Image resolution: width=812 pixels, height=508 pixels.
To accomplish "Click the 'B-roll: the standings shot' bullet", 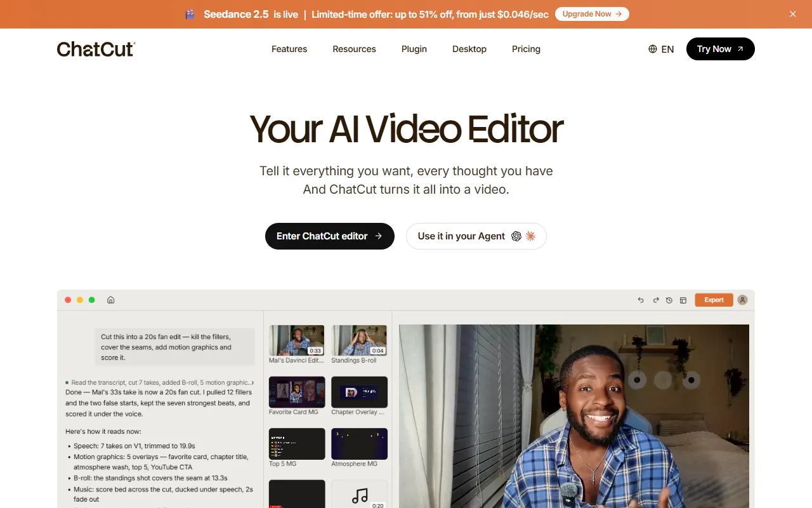I will [150, 478].
